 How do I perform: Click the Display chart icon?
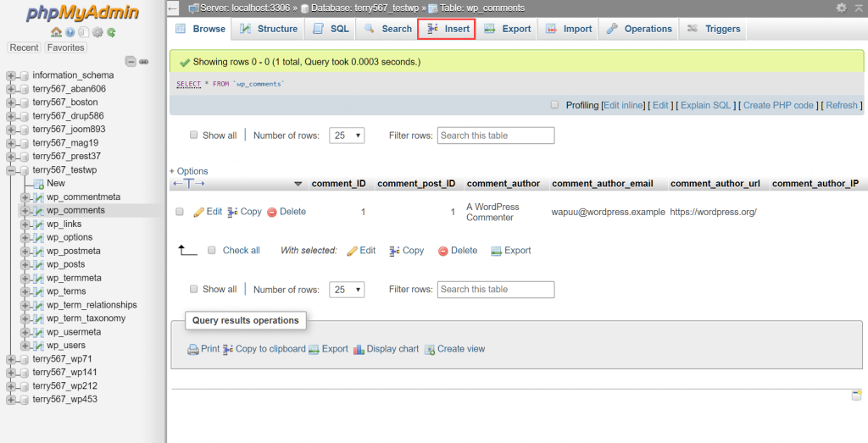click(x=359, y=349)
